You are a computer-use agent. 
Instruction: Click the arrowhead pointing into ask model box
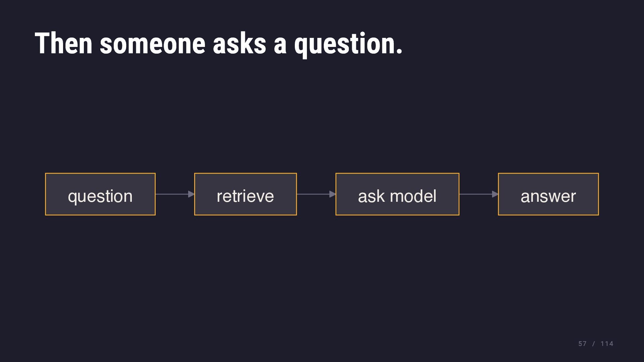pos(332,194)
